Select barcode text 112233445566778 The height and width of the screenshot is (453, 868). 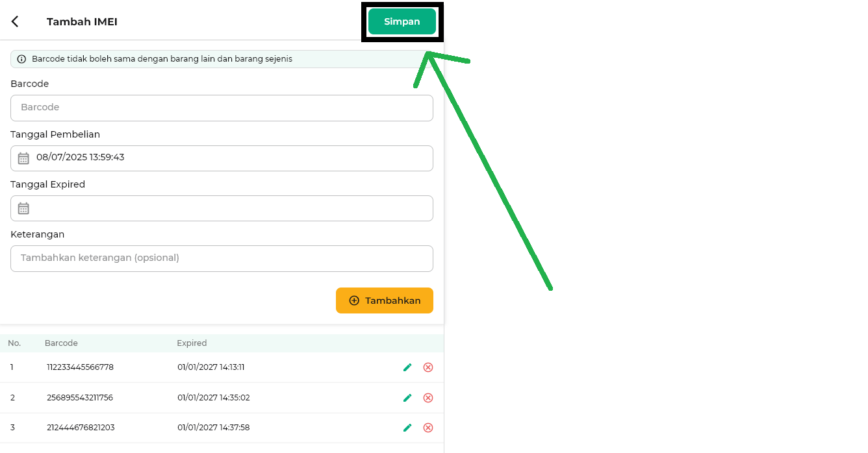click(x=80, y=367)
